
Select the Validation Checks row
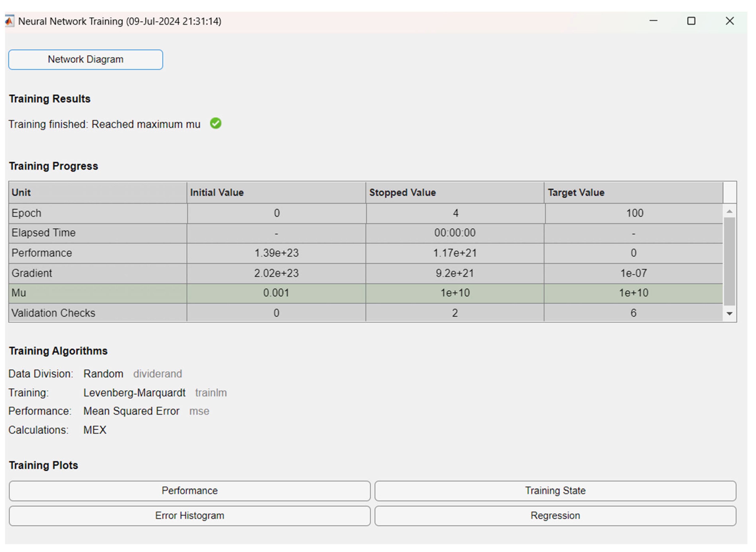(x=97, y=313)
